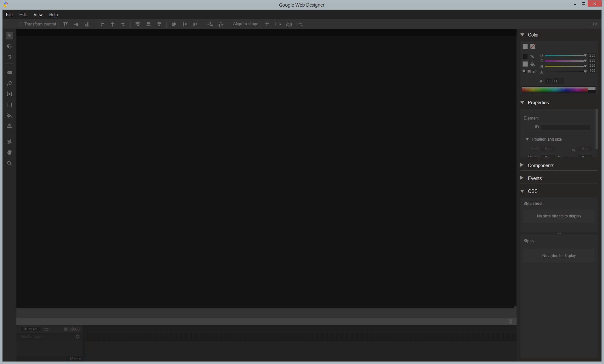Click the G green channel slider

[x=565, y=61]
